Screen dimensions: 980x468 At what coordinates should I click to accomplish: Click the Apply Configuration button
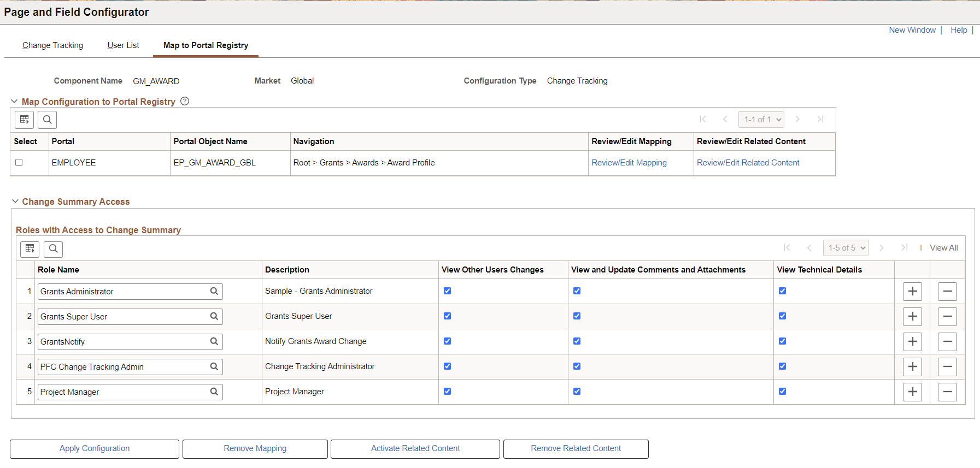95,449
